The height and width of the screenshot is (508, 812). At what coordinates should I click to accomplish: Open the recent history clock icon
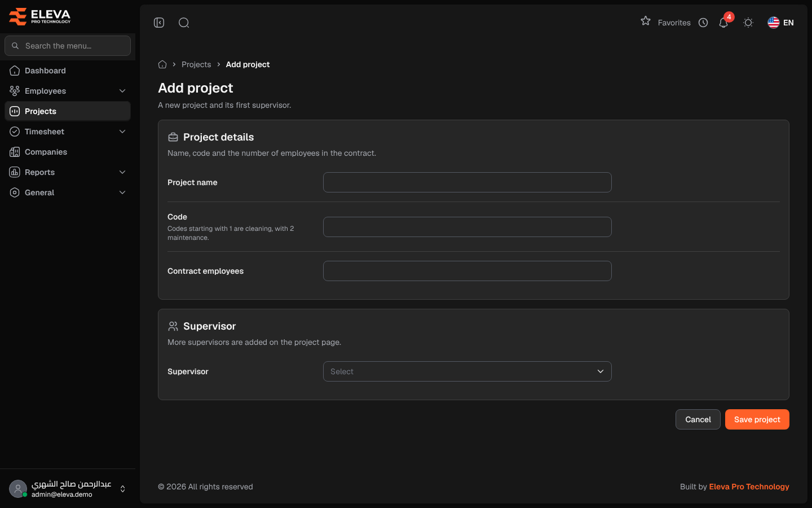tap(703, 23)
